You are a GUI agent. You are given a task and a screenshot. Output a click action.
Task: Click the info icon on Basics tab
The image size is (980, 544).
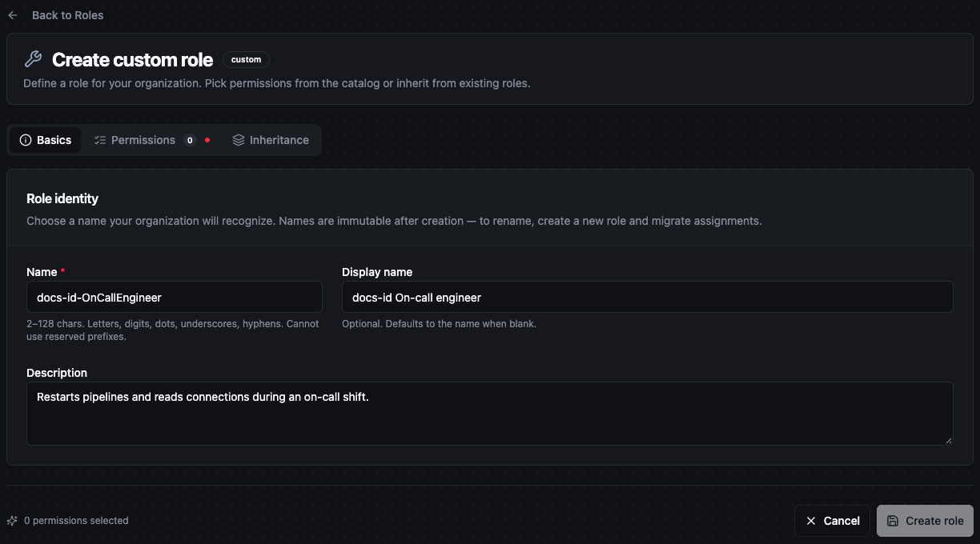point(26,140)
